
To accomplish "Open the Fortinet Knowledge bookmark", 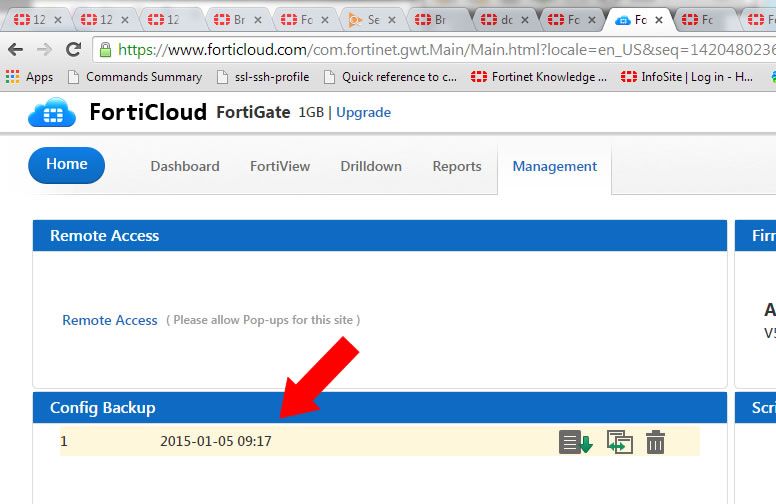I will pos(539,77).
